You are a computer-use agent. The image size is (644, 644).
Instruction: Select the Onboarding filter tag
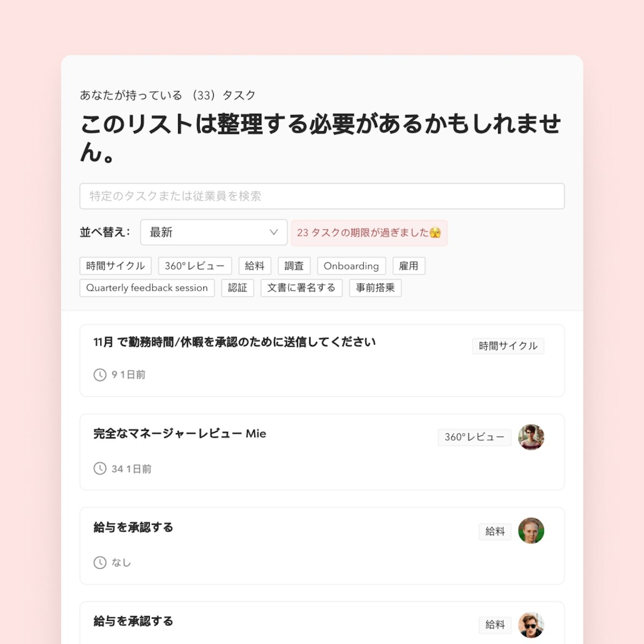coord(352,266)
